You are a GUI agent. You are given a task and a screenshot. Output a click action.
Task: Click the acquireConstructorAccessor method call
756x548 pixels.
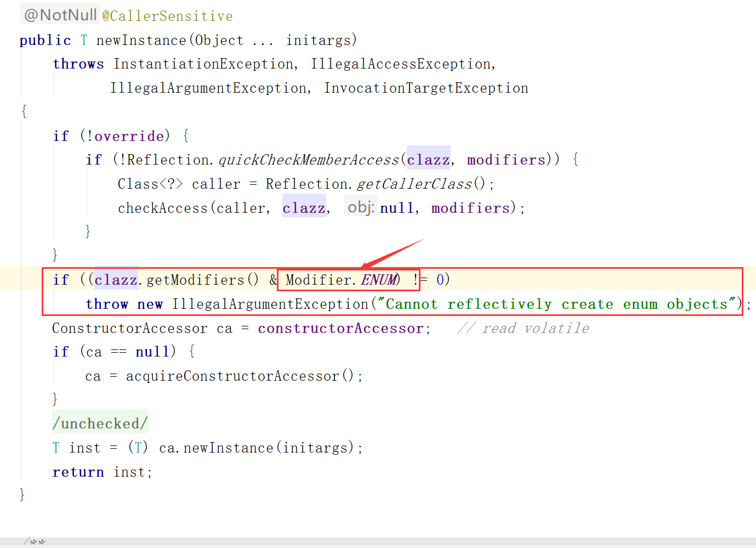click(x=232, y=376)
